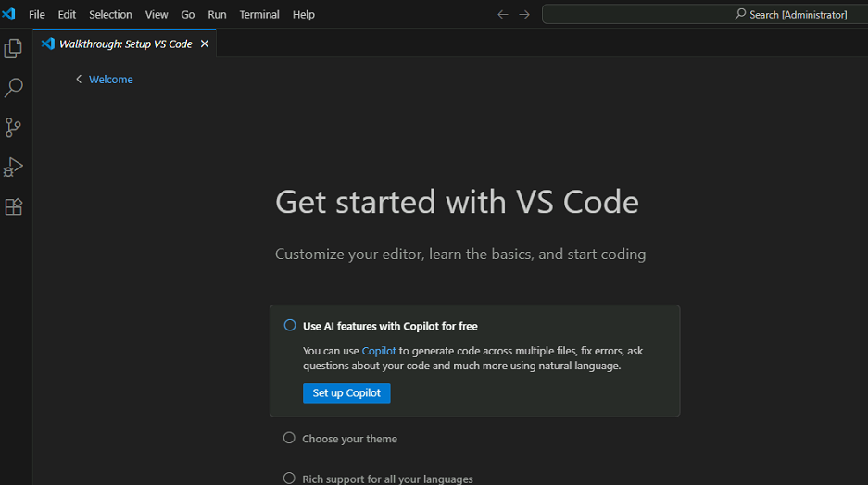Open the Help menu
Image resolution: width=868 pixels, height=485 pixels.
point(303,15)
